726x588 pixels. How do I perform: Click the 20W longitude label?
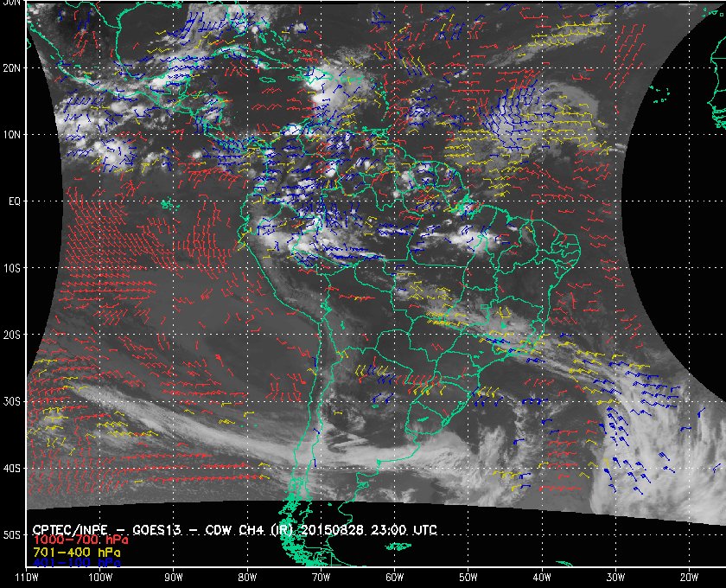tap(689, 578)
